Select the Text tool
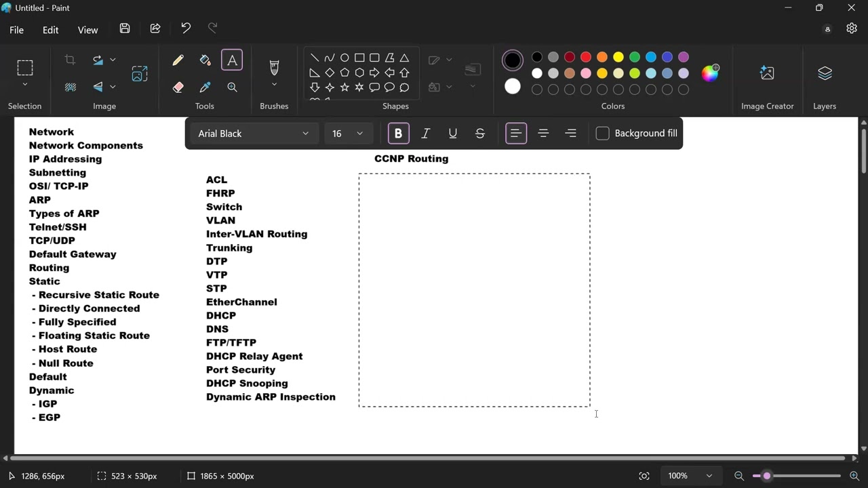 [233, 60]
